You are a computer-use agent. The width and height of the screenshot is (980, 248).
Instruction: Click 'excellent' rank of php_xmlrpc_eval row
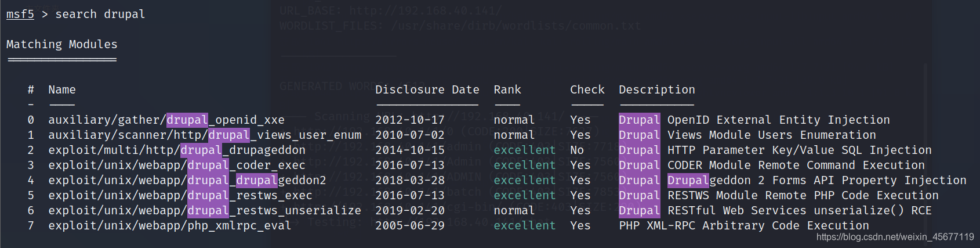coord(525,225)
